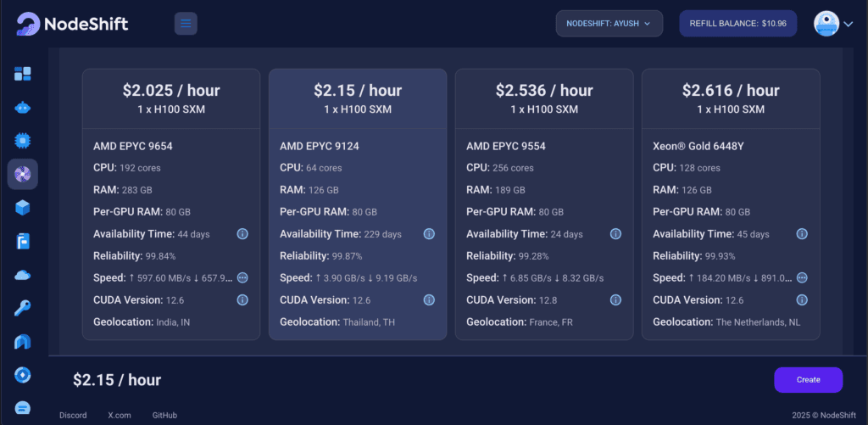Show full Speed for the Xeon Gold card
This screenshot has width=868, height=425.
tap(802, 277)
